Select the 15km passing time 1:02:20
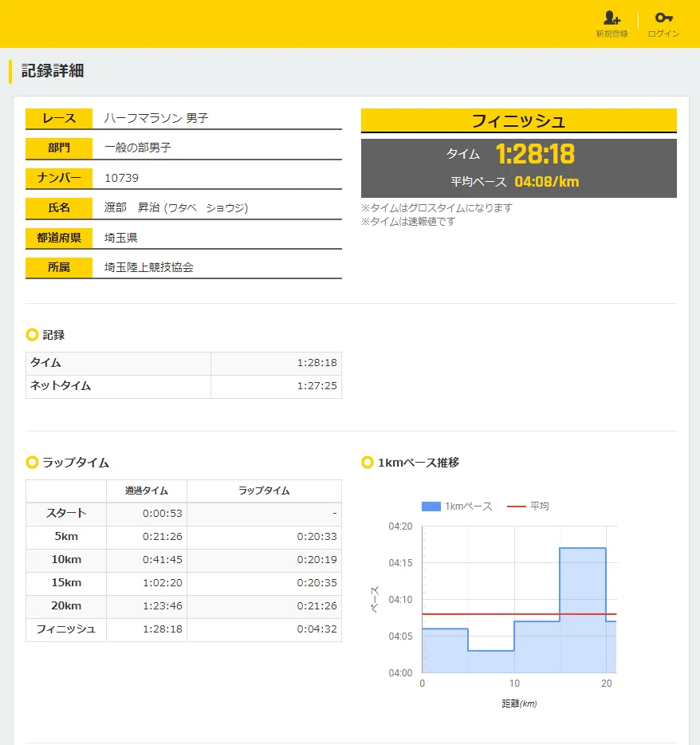 pyautogui.click(x=163, y=583)
